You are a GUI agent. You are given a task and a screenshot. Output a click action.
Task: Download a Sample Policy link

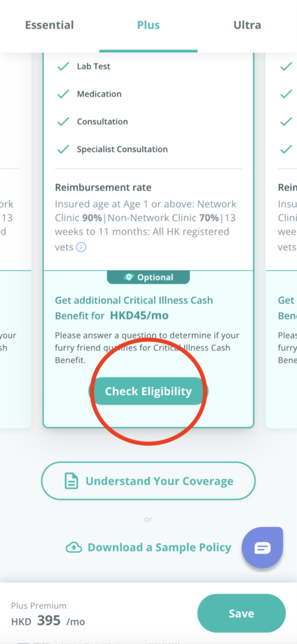(148, 548)
